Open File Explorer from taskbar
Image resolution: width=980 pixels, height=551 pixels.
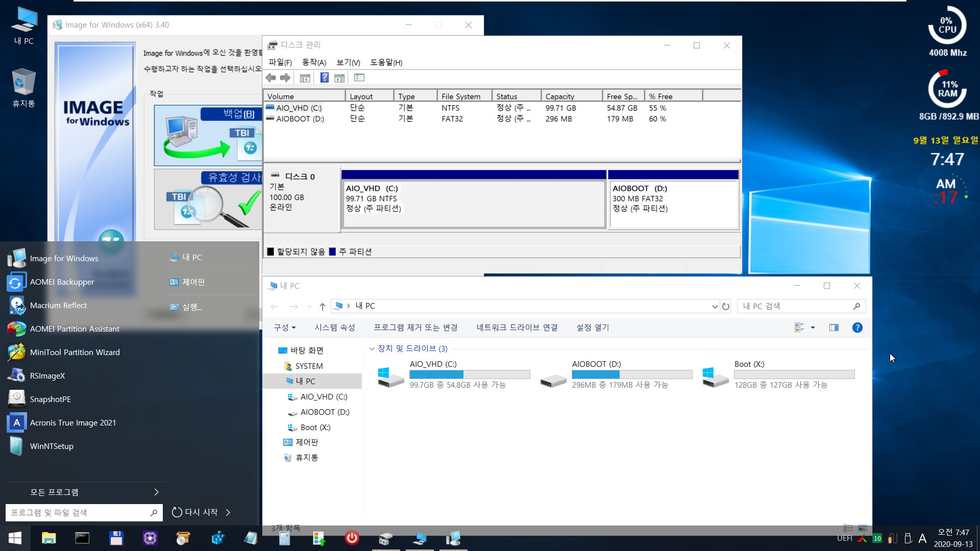(48, 538)
